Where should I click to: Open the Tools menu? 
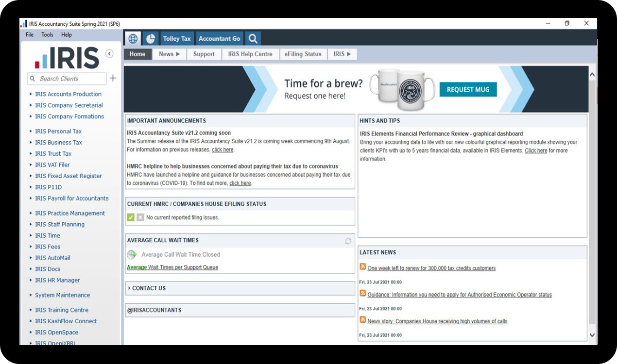[x=47, y=35]
